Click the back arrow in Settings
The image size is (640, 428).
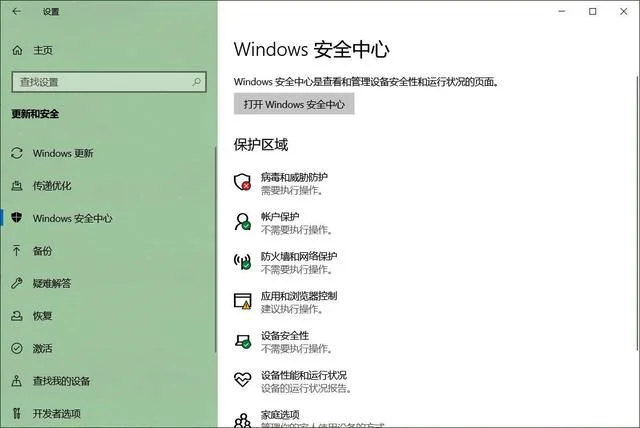(17, 11)
